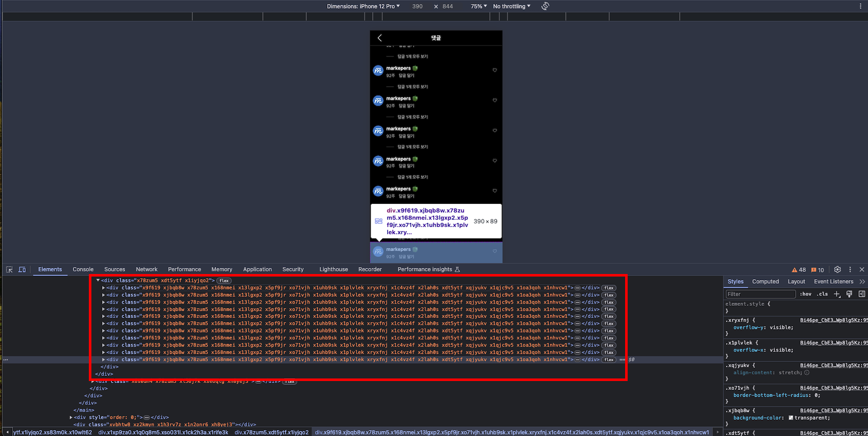Click the paintbrush rendering emulation icon
This screenshot has height=436, width=868.
point(849,294)
